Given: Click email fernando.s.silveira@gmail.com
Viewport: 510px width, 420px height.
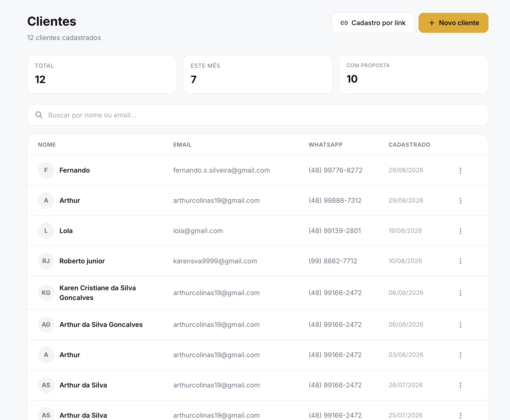Looking at the screenshot, I should point(221,170).
